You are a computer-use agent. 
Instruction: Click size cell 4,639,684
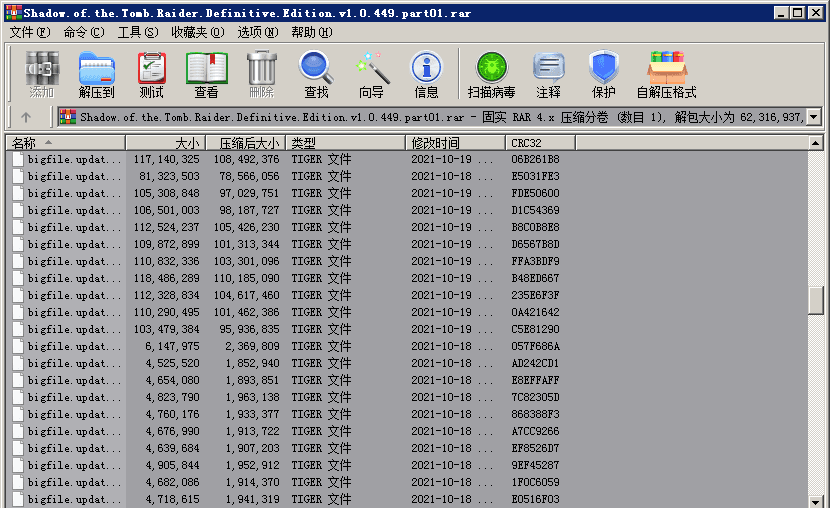coord(173,448)
